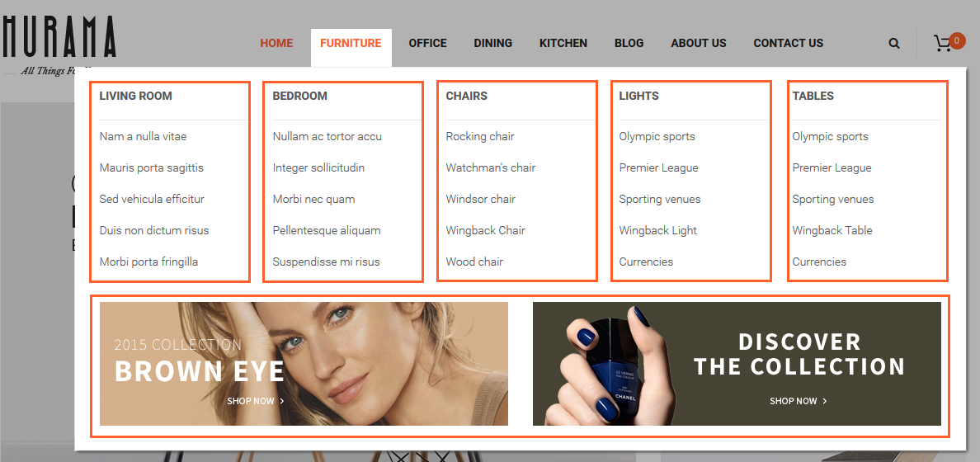
Task: Open the Blog page
Action: click(629, 43)
